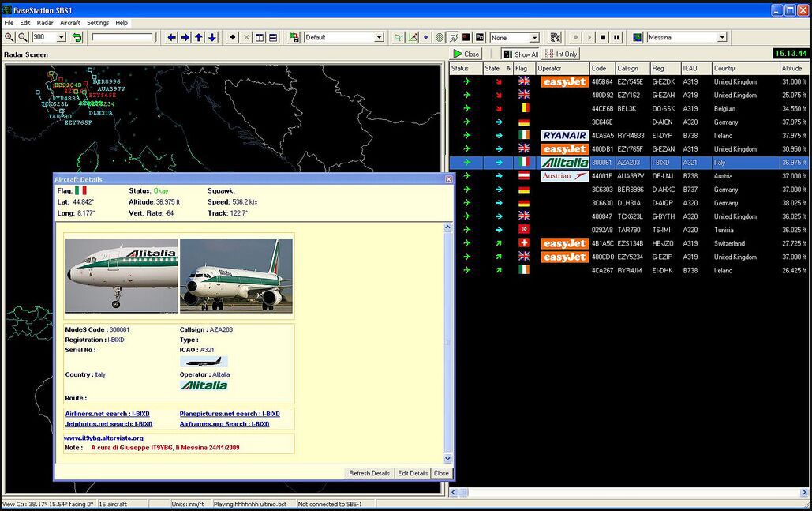Enable the Int Only filter

(561, 54)
